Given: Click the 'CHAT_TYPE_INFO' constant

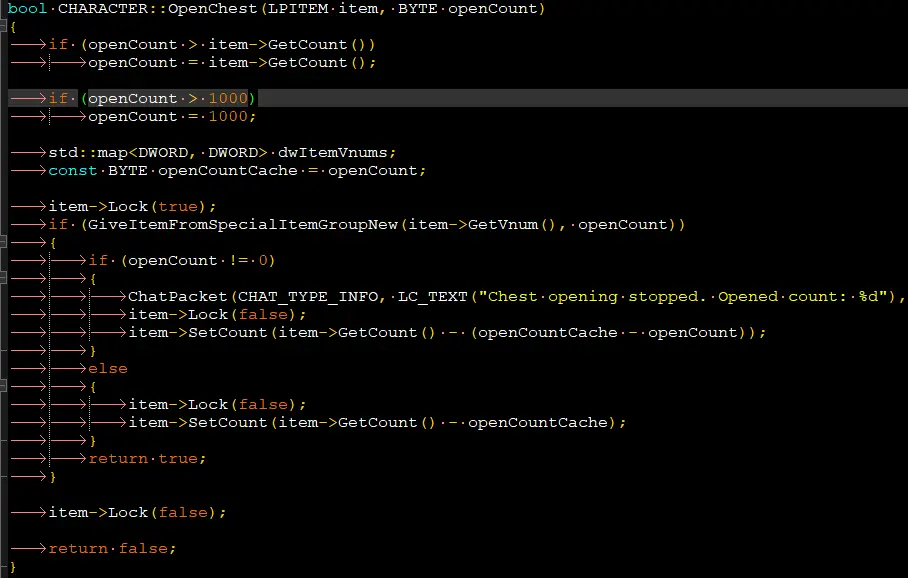Looking at the screenshot, I should 307,296.
